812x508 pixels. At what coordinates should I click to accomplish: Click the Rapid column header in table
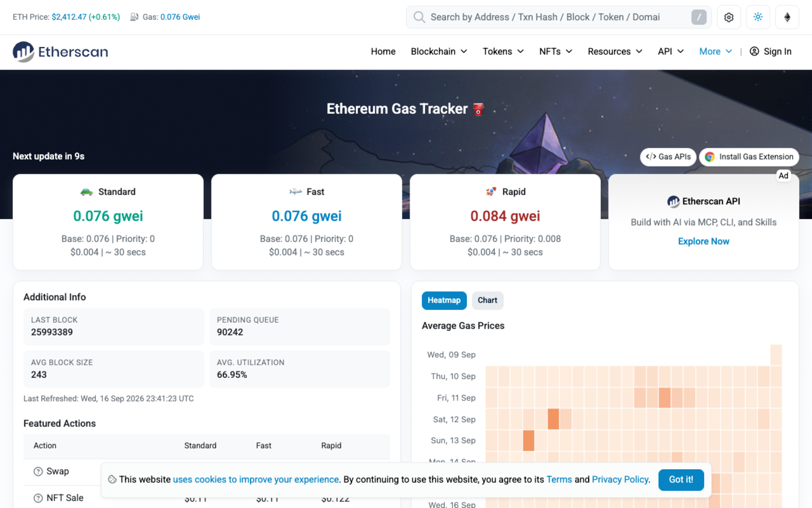coord(331,446)
